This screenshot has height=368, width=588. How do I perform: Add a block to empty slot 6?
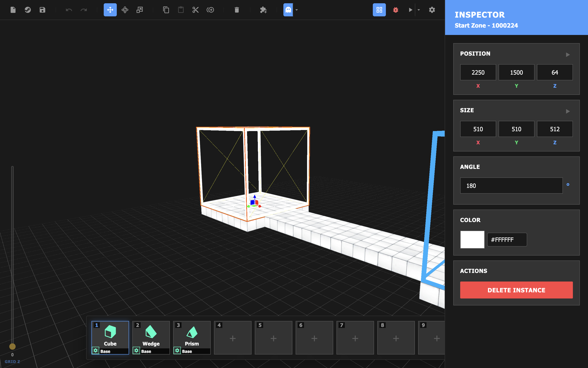[314, 338]
